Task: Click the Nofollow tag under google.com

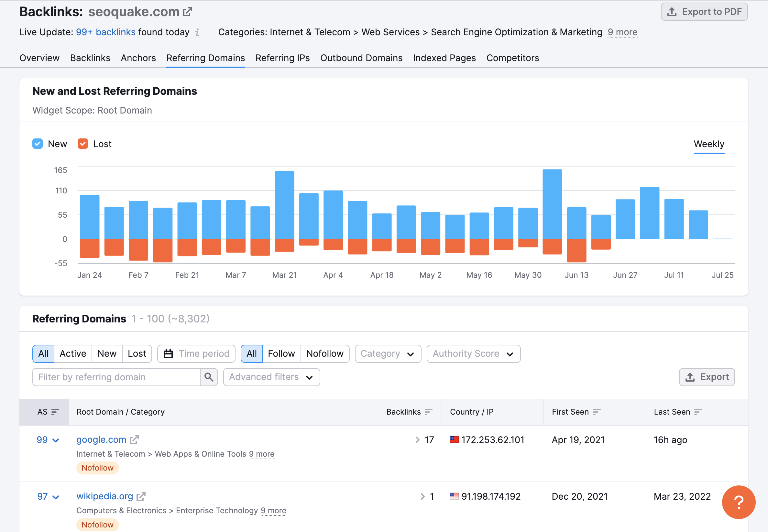Action: click(x=98, y=468)
